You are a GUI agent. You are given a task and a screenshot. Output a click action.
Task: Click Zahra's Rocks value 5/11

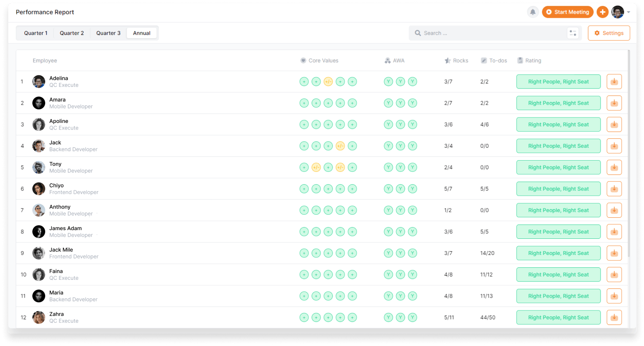[x=449, y=317]
